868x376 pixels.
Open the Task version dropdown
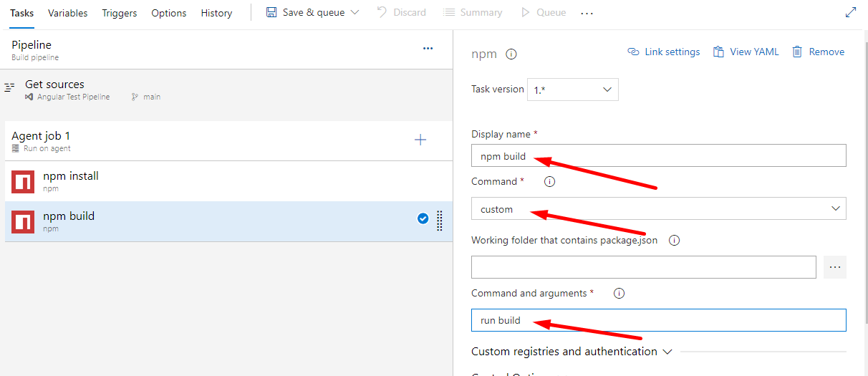(x=572, y=90)
